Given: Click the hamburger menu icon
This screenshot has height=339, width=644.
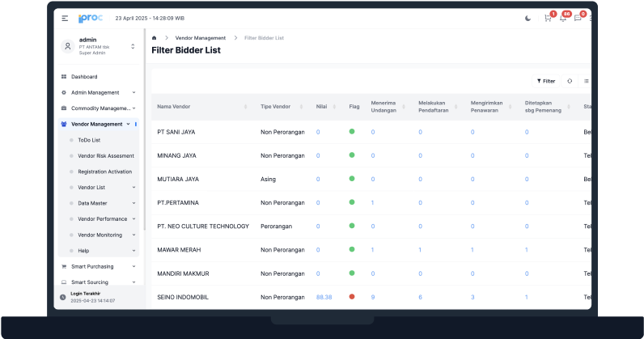Looking at the screenshot, I should pos(65,18).
